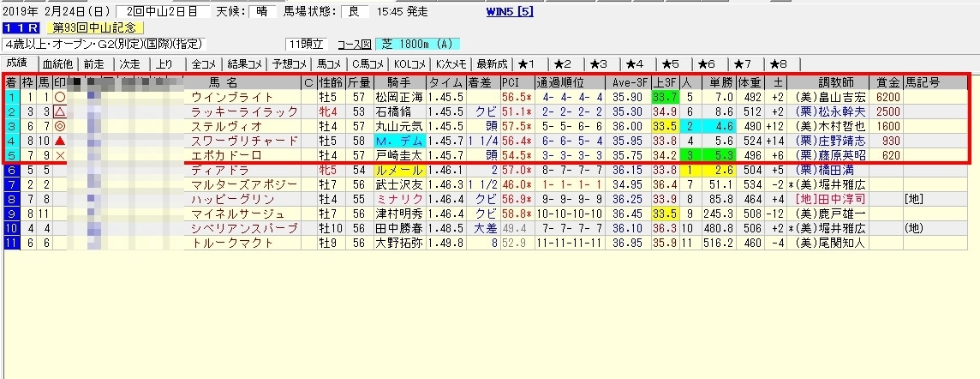
Task: Click the 第93回中山記念 race title
Action: [x=95, y=28]
